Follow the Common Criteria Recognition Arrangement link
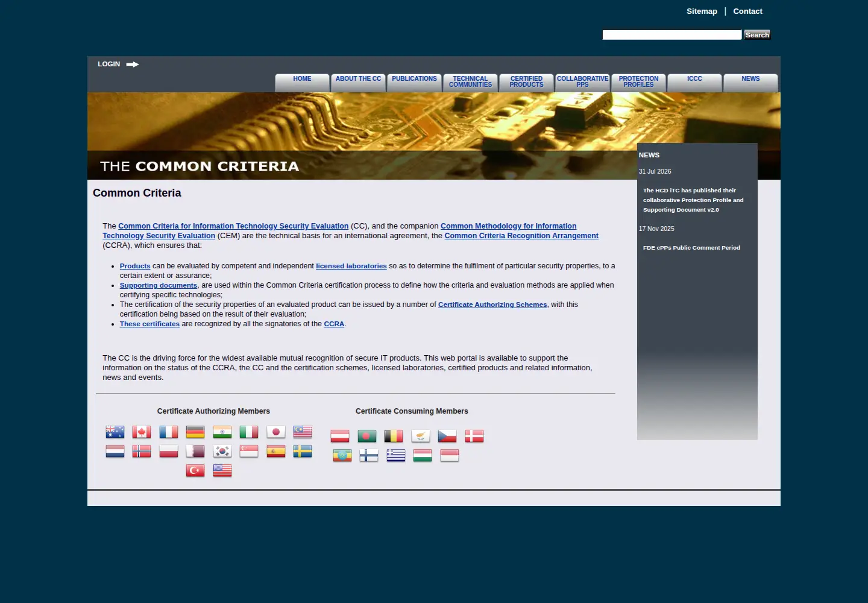This screenshot has height=603, width=868. (x=521, y=236)
